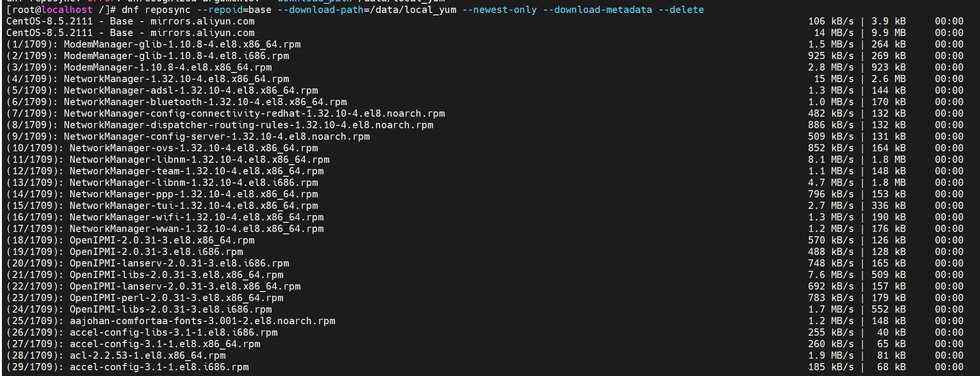Click the (29/1709) progress counter
This screenshot has height=376, width=980.
tap(35, 367)
